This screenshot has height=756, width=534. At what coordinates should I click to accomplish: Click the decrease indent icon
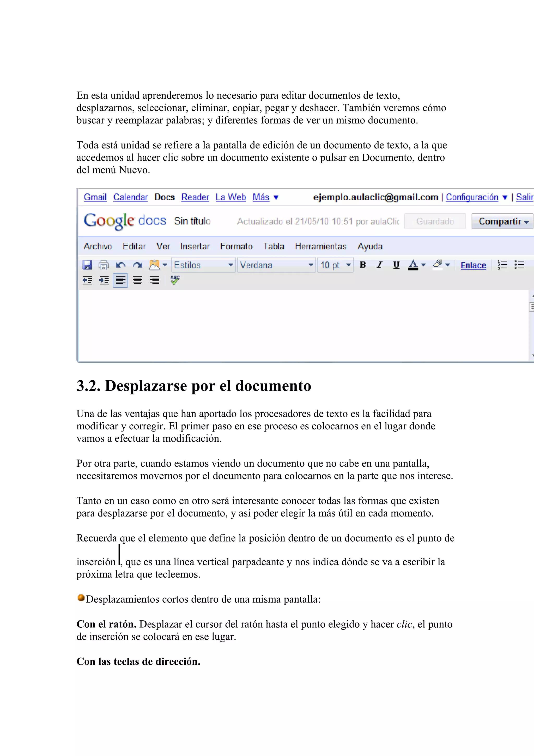point(87,280)
